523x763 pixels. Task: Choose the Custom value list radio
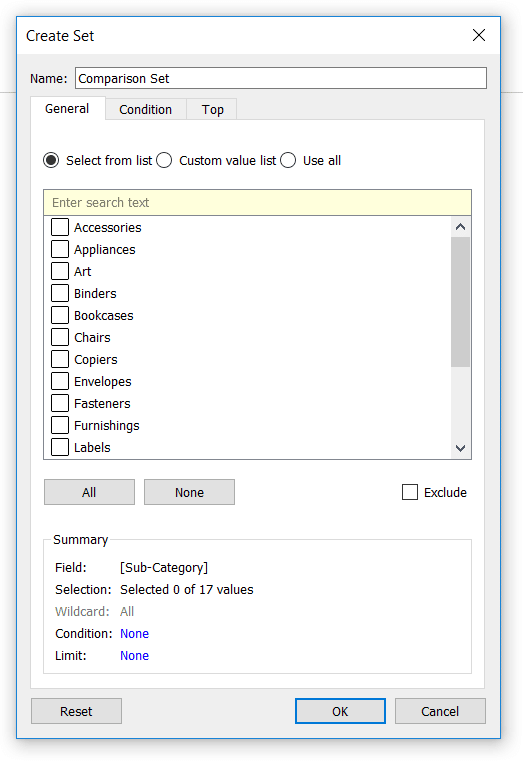tap(164, 160)
